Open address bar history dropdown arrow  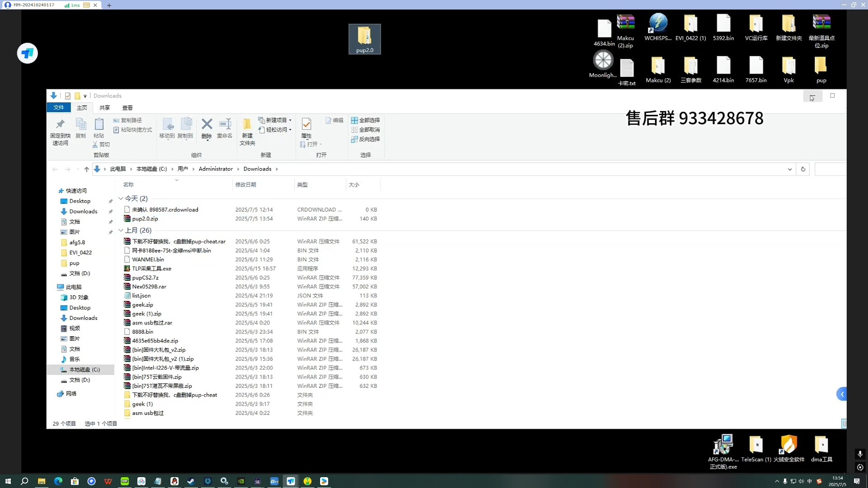coord(789,169)
